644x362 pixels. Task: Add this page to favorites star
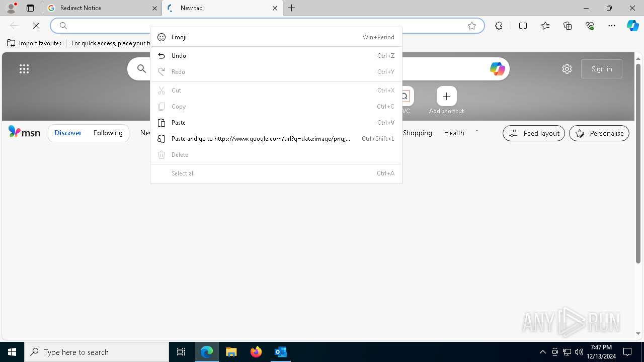pos(472,26)
